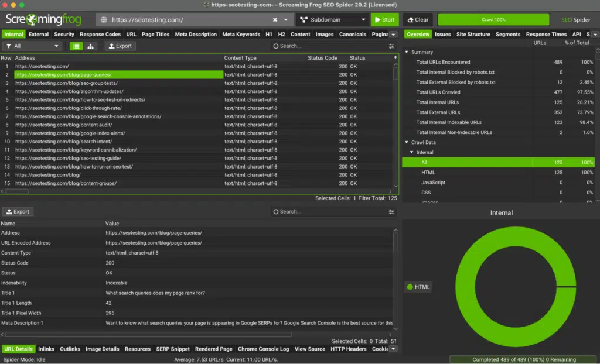Screen dimensions: 600x364
Task: Switch to list view icon
Action: 76,46
